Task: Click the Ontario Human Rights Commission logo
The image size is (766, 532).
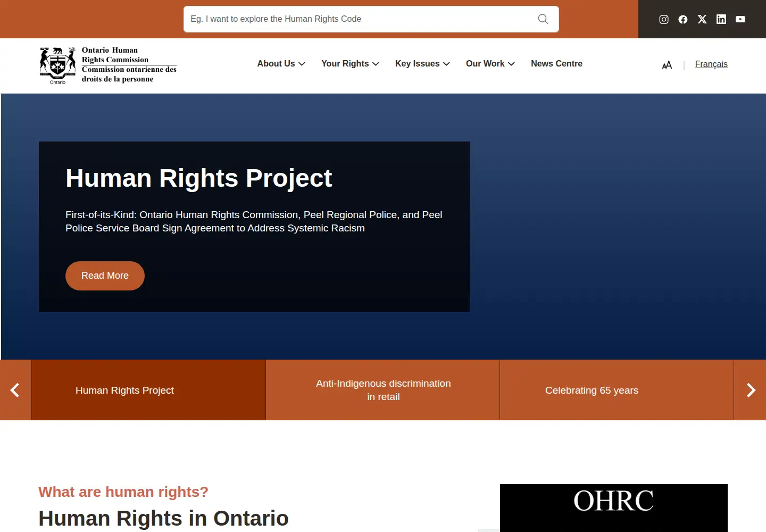Action: point(108,65)
